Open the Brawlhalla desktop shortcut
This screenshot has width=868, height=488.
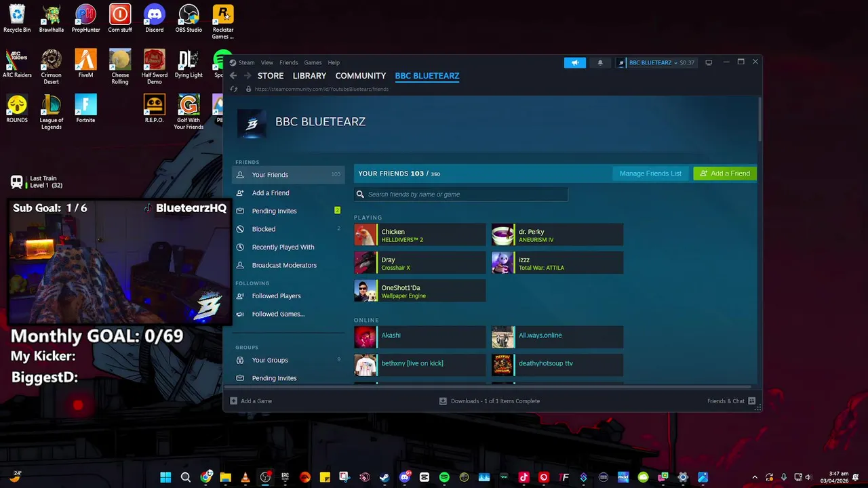(x=51, y=18)
